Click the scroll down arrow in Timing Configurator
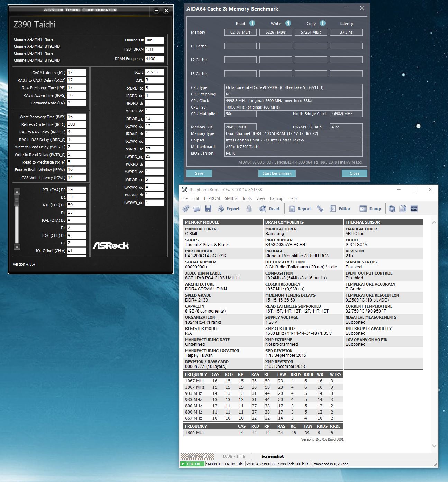Screen dimensions: 448x482 [17, 247]
